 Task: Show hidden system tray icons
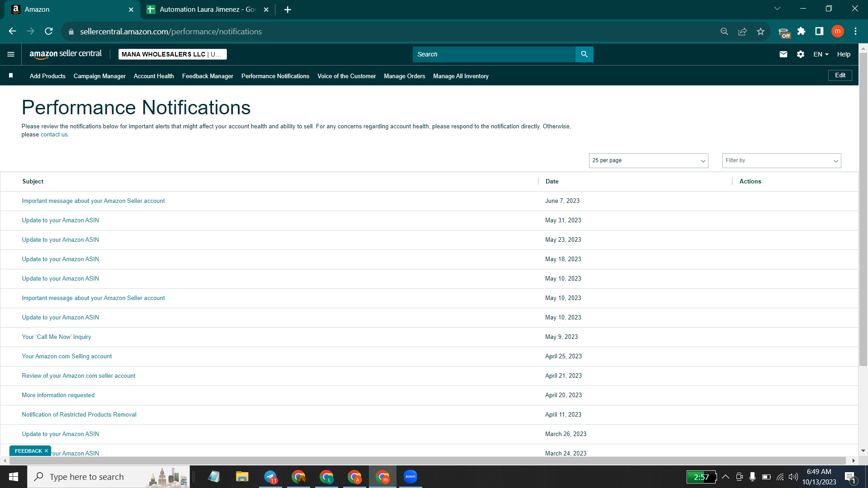(x=726, y=477)
